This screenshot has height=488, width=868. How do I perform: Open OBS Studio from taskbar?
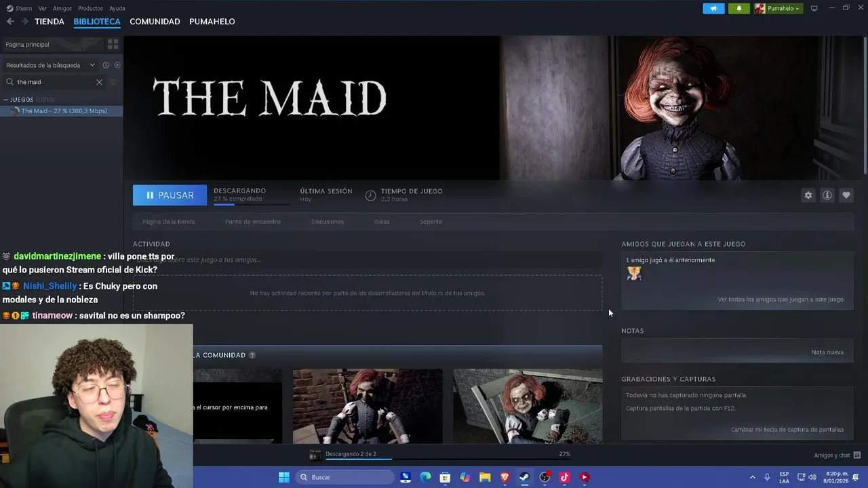click(545, 477)
